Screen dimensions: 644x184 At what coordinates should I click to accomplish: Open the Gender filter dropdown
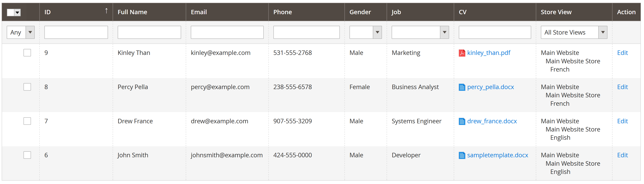pos(366,32)
